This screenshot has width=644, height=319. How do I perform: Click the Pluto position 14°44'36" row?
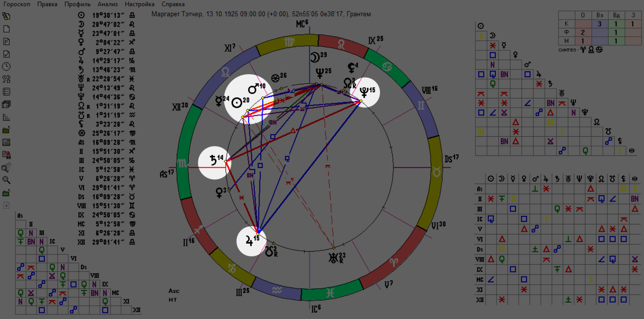coord(106,97)
